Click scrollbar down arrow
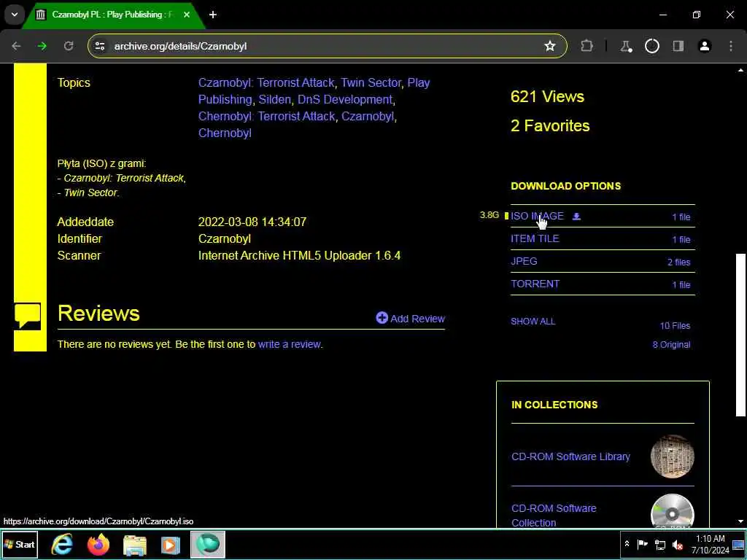 (x=740, y=521)
